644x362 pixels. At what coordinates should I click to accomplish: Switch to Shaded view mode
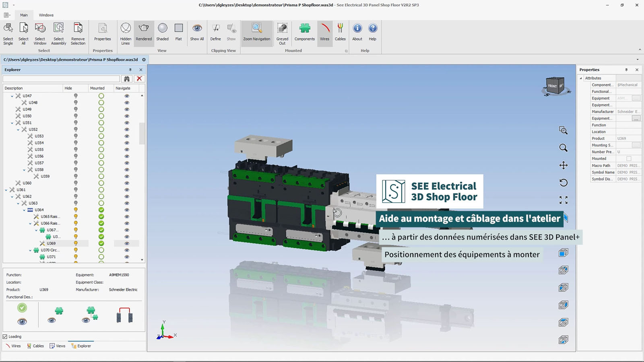[x=163, y=32]
